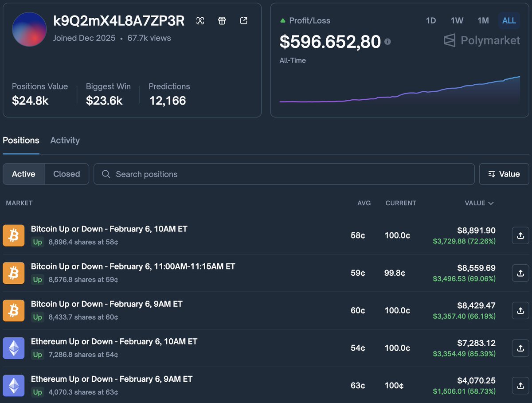Image resolution: width=532 pixels, height=403 pixels.
Task: Open the external link icon by username
Action: (244, 21)
